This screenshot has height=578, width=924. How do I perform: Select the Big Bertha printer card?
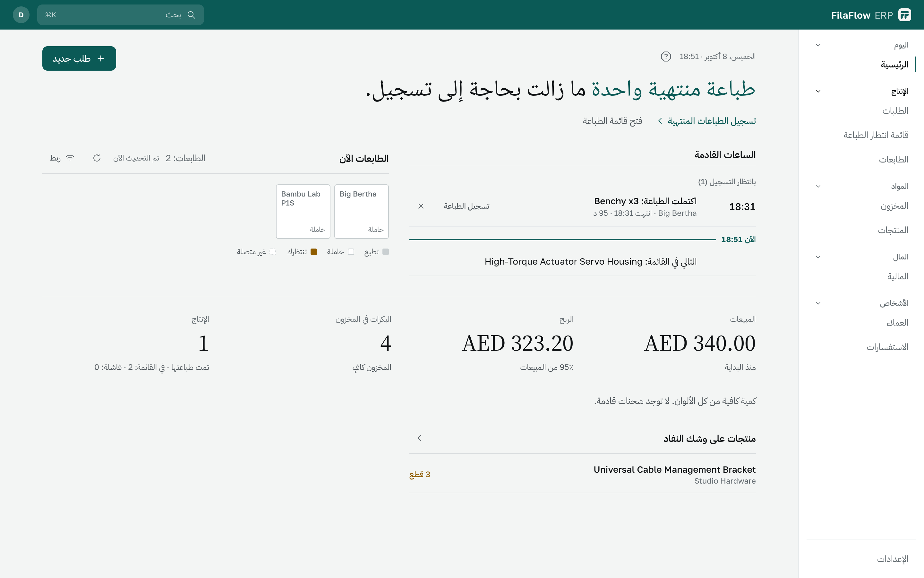point(362,212)
